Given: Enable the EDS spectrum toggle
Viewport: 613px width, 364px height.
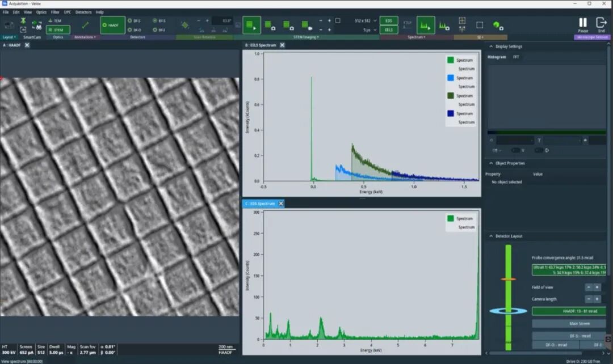Looking at the screenshot, I should (x=389, y=20).
